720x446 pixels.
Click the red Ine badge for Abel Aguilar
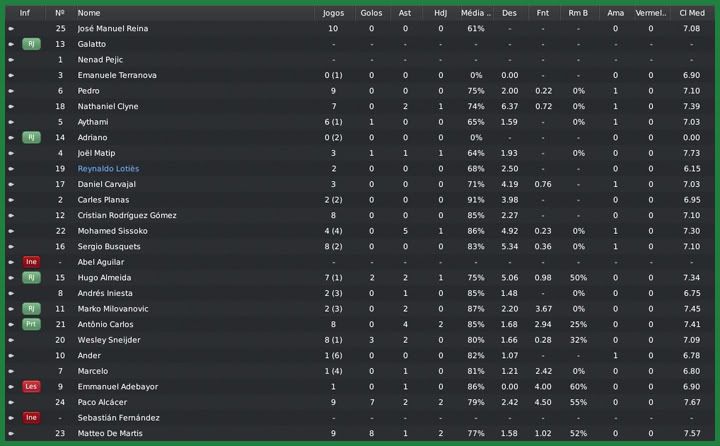31,262
